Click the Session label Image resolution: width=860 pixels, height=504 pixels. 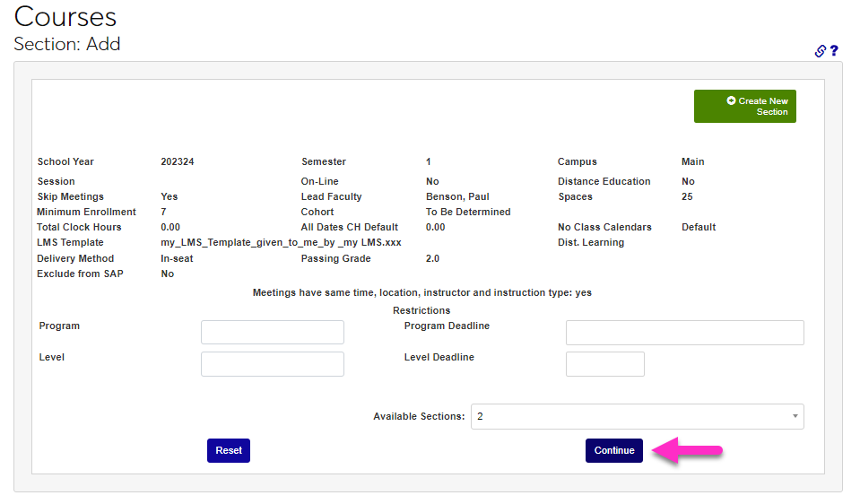click(x=56, y=181)
